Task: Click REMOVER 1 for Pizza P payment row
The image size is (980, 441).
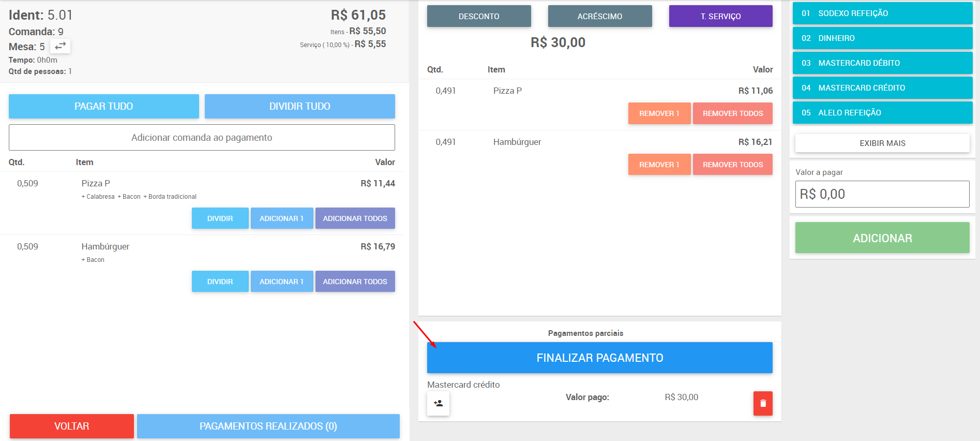Action: coord(659,113)
